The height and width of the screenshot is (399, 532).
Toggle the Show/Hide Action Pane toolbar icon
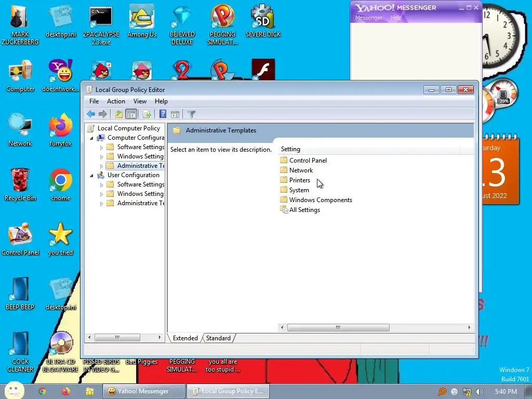(175, 114)
